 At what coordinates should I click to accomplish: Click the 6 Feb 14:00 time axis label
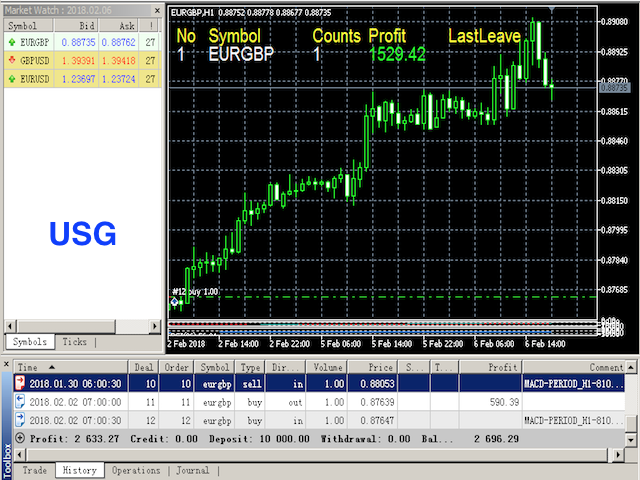[x=545, y=344]
